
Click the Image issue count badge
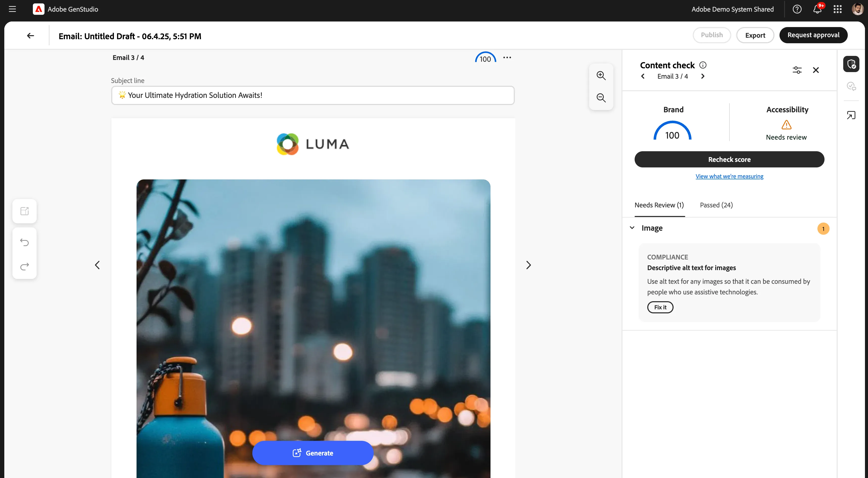coord(823,229)
